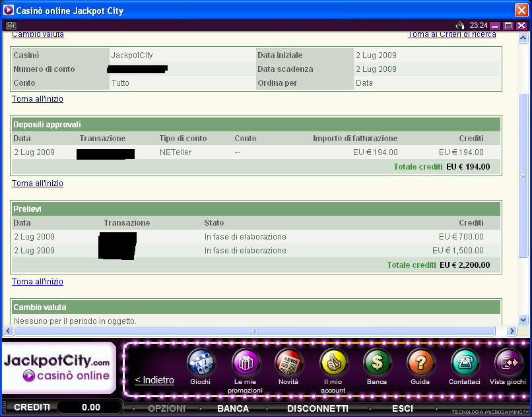Viewport: 532px width, 417px height.
Task: Click the Data iniziale value 2 Lug 2009
Action: pos(376,55)
